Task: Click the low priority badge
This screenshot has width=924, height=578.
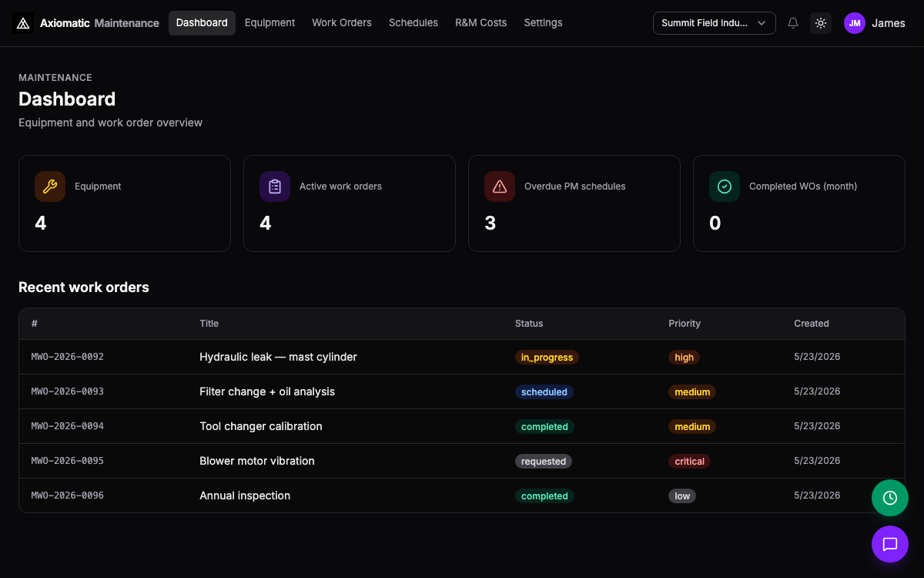Action: coord(682,496)
